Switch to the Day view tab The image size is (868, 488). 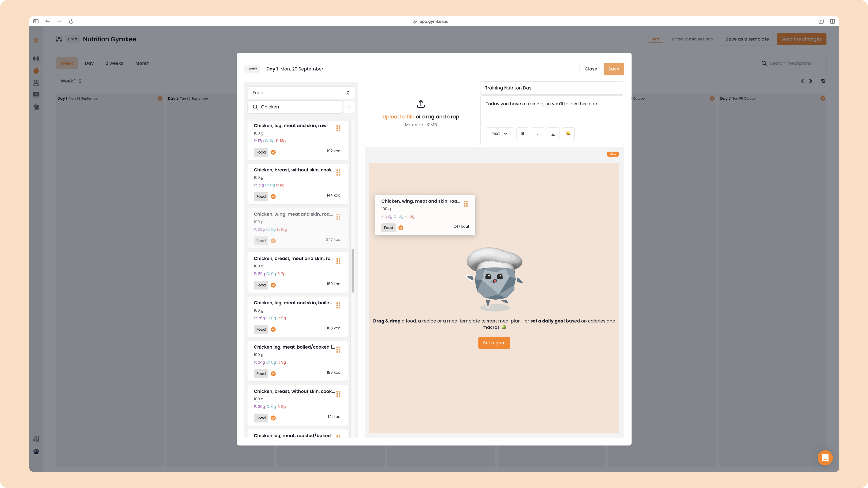pyautogui.click(x=89, y=63)
